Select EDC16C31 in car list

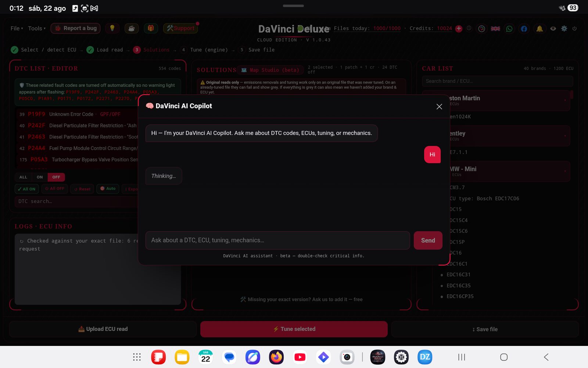(x=458, y=275)
